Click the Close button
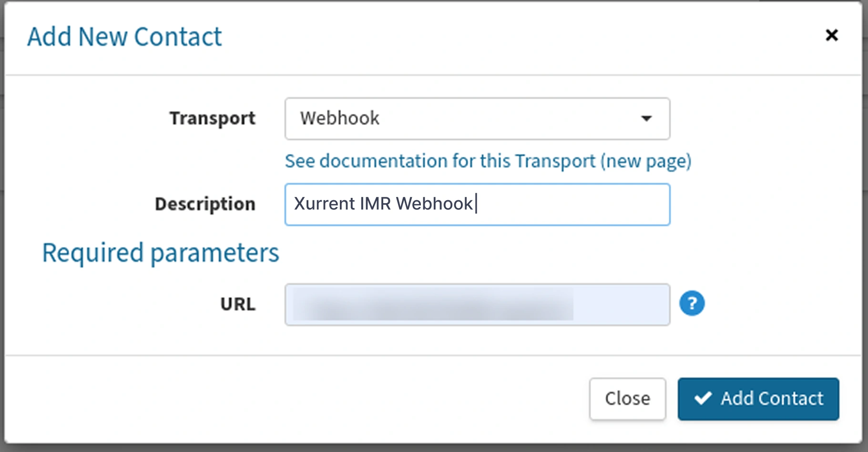868x452 pixels. point(627,399)
